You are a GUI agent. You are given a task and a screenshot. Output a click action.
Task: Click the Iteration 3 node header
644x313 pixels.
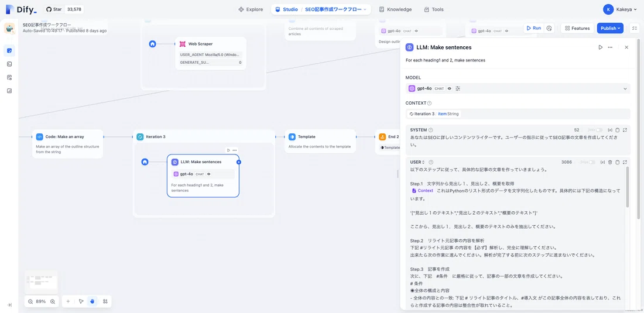pos(204,136)
